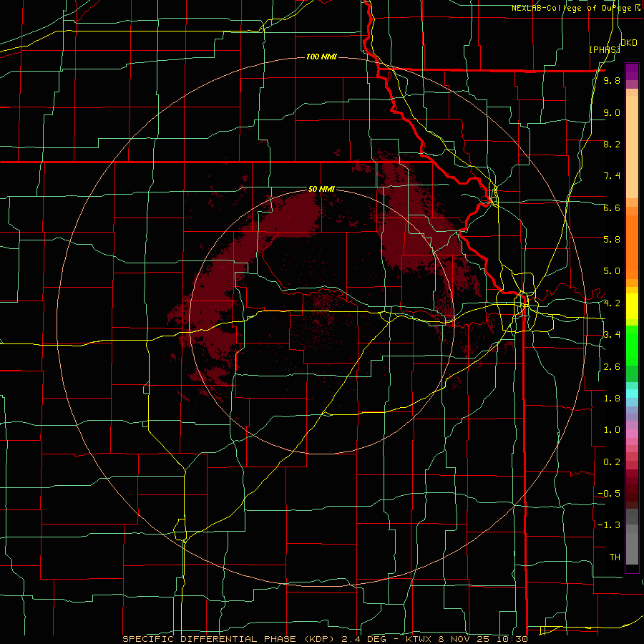This screenshot has width=644, height=644.
Task: Click the 7.4 scale value
Action: (612, 176)
